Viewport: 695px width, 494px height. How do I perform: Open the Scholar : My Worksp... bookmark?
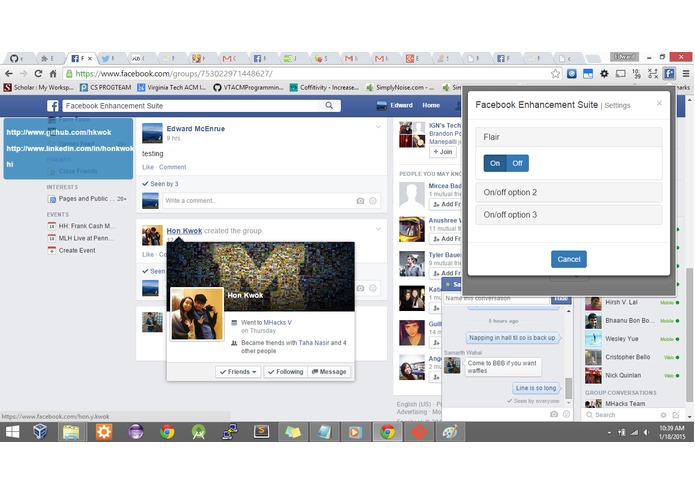click(39, 87)
